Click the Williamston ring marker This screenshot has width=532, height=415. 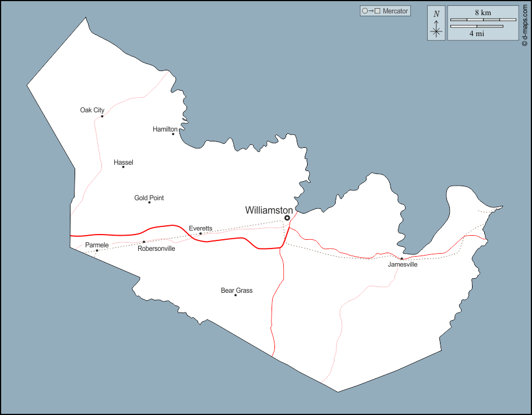pyautogui.click(x=287, y=218)
